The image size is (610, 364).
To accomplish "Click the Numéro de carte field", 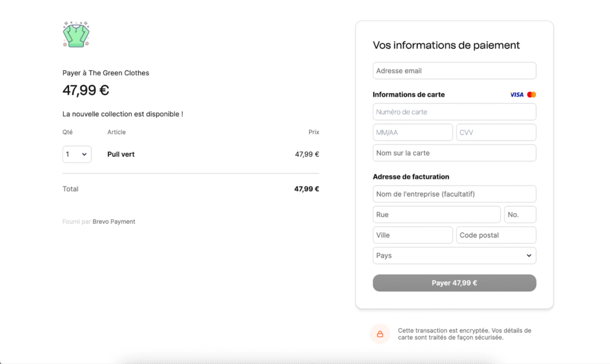I will point(454,112).
